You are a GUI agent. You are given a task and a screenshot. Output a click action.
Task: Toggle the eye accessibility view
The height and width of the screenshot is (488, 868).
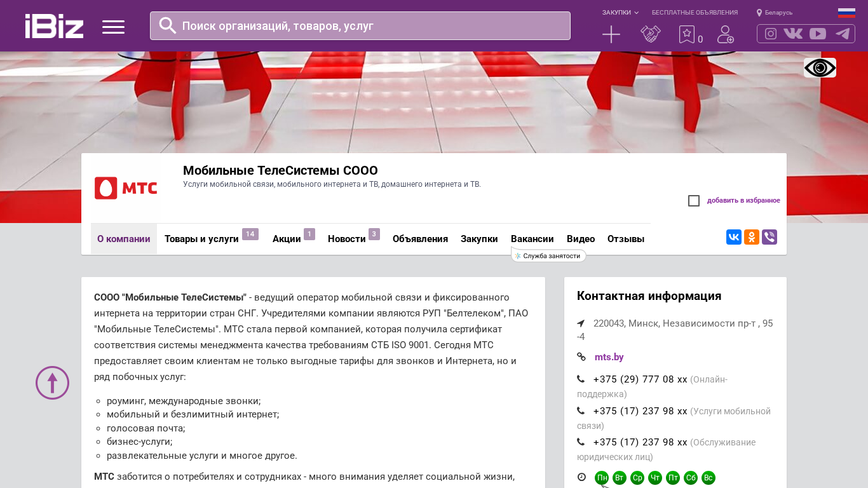click(x=820, y=67)
